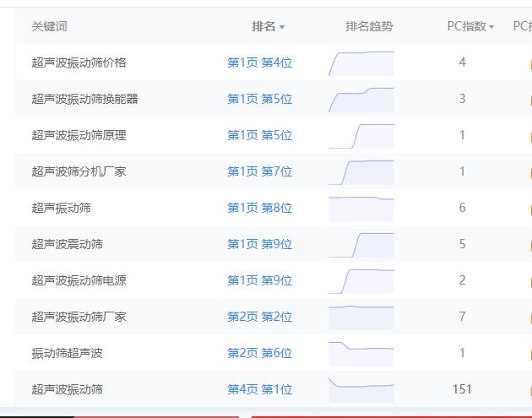Click ranking link 第4页 第1位
The height and width of the screenshot is (418, 532).
point(259,389)
